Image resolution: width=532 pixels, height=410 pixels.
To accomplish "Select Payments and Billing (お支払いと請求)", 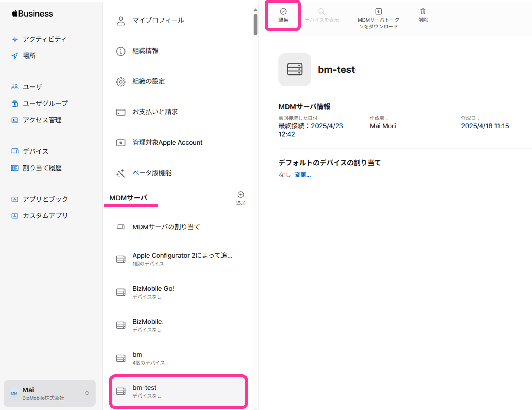I will [155, 112].
